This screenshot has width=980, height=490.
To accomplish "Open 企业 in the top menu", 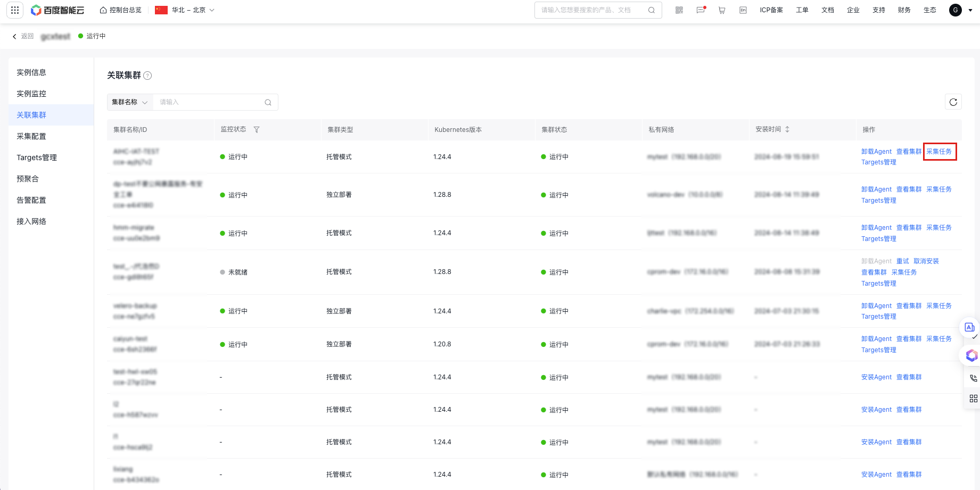I will click(x=853, y=10).
